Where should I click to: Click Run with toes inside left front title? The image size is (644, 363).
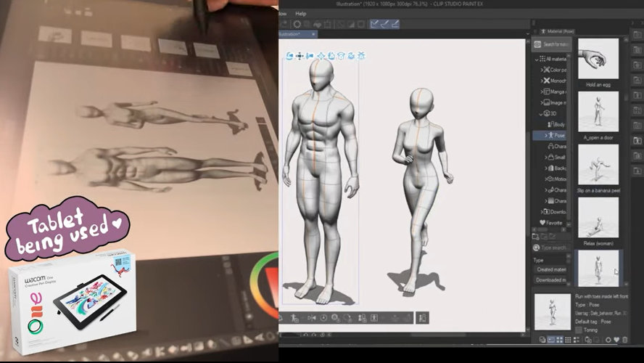(x=602, y=296)
